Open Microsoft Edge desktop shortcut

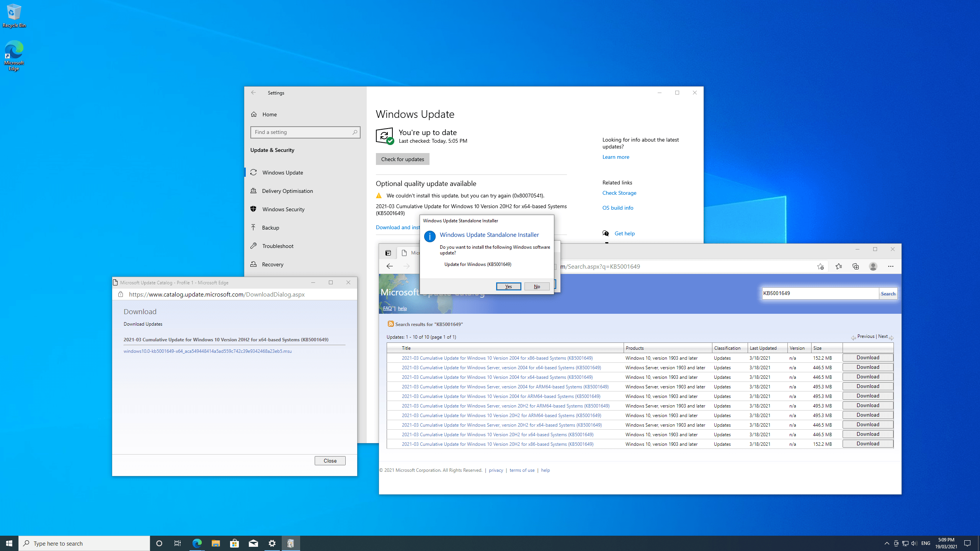pos(14,55)
